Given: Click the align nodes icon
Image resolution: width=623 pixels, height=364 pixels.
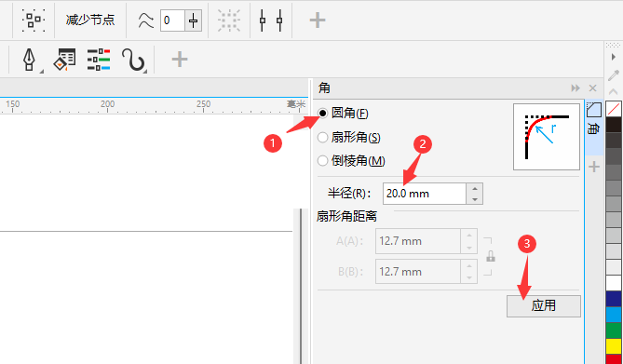Looking at the screenshot, I should tap(271, 20).
